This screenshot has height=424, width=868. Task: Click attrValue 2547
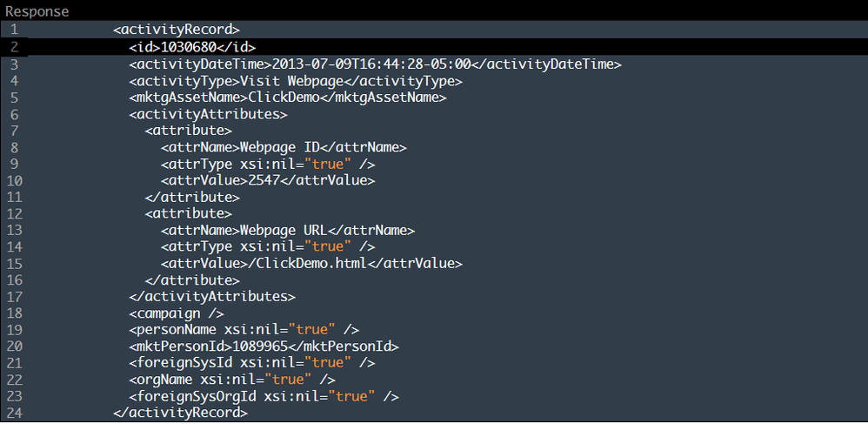click(264, 181)
